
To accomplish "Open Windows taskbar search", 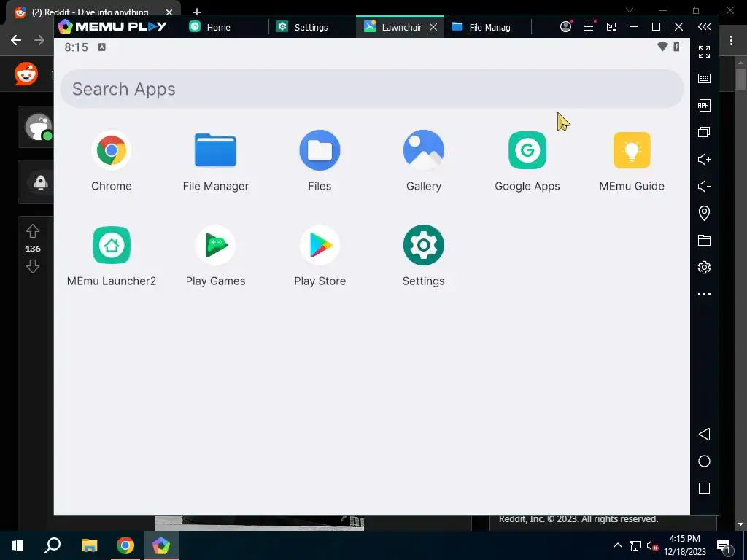I will (53, 545).
